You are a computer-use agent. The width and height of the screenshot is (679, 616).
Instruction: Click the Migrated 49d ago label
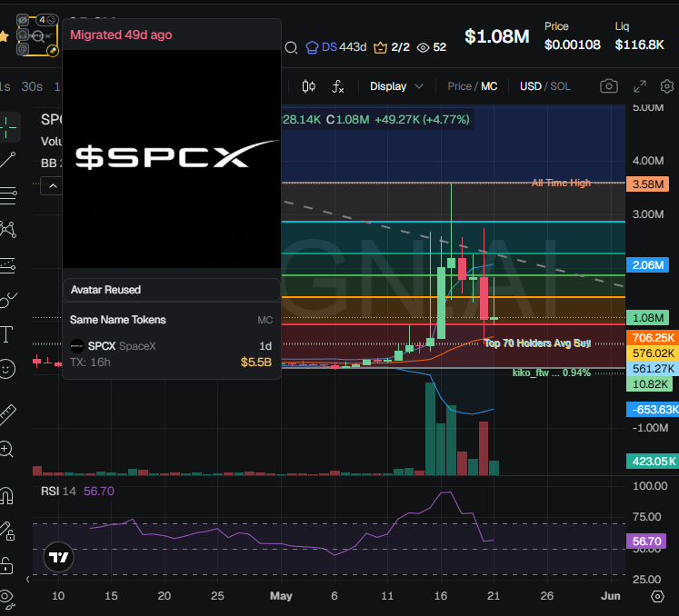(121, 35)
